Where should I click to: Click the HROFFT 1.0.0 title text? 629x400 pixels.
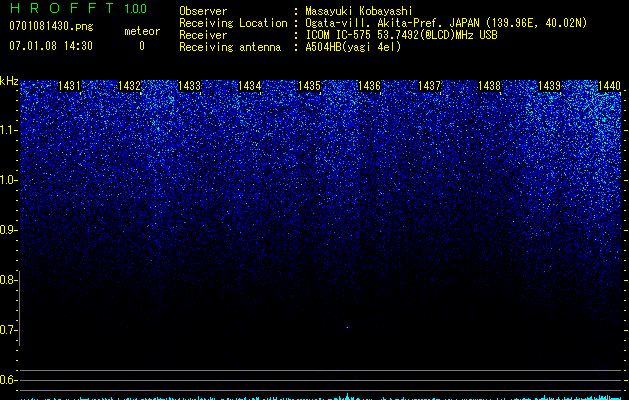[x=78, y=8]
